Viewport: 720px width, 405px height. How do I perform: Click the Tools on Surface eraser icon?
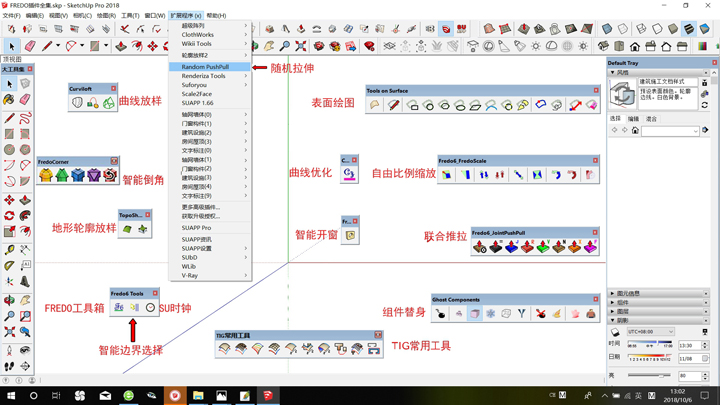(591, 105)
